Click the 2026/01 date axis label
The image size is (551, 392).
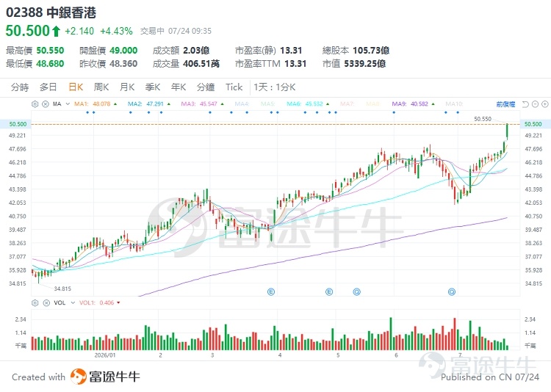tap(105, 355)
